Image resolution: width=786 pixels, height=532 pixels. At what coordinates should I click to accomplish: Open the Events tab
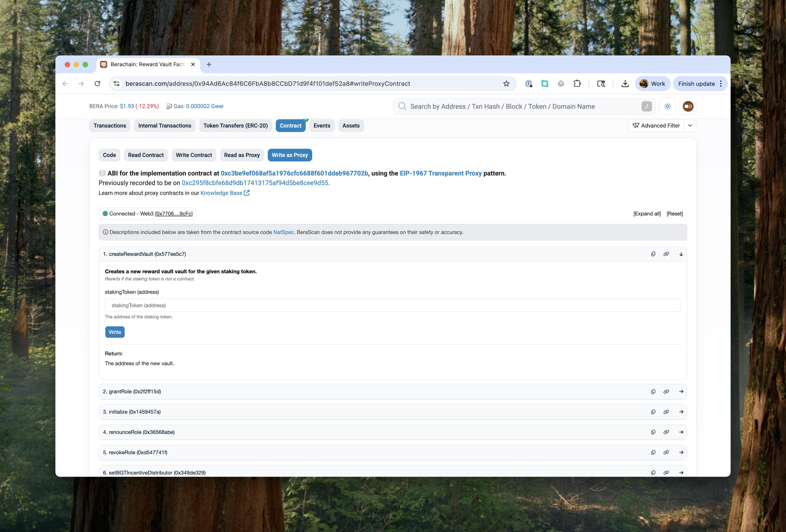(x=321, y=125)
